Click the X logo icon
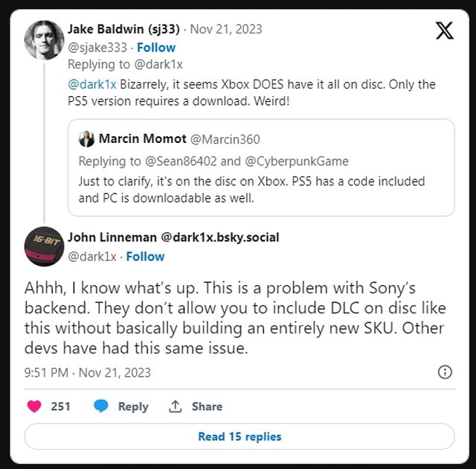 pyautogui.click(x=443, y=31)
